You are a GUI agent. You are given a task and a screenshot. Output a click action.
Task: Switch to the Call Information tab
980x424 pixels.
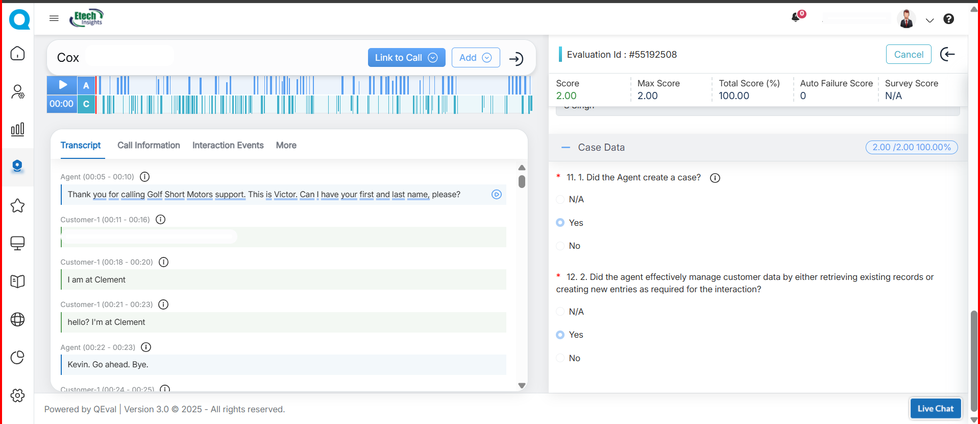click(149, 146)
